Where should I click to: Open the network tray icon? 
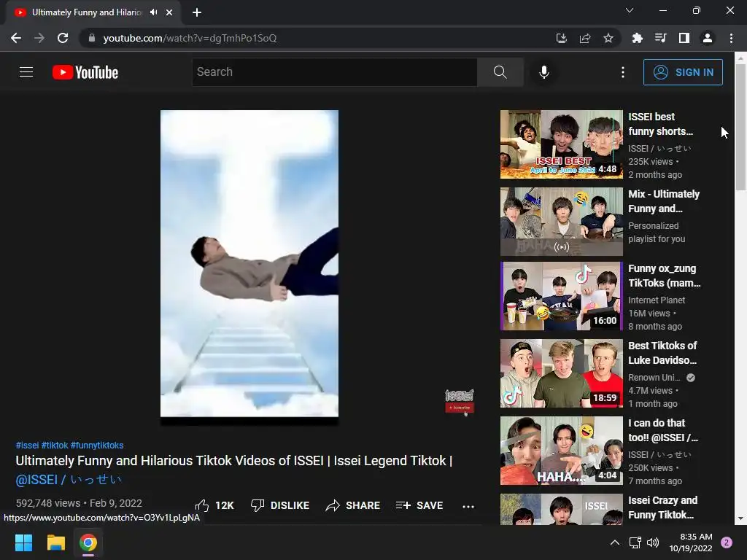(x=635, y=542)
